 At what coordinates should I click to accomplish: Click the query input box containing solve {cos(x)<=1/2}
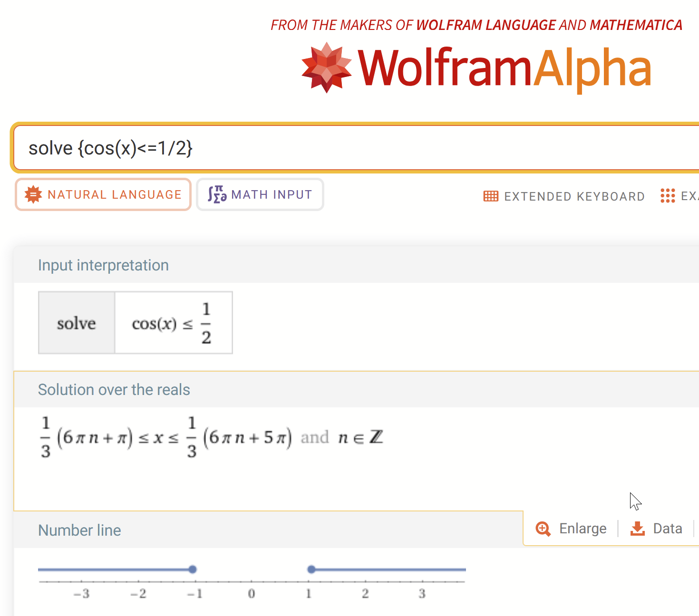[333, 148]
